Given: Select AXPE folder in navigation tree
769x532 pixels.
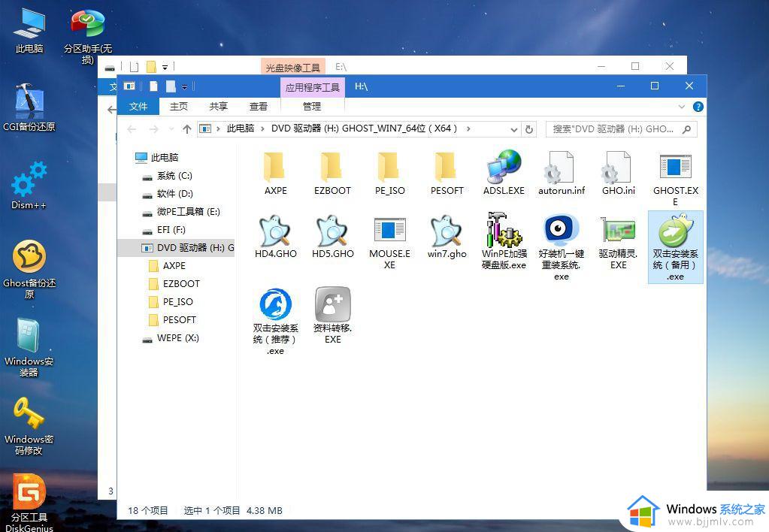Looking at the screenshot, I should point(167,266).
